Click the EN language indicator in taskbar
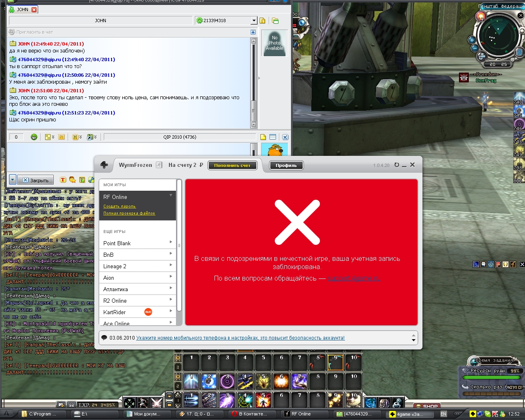 click(443, 414)
